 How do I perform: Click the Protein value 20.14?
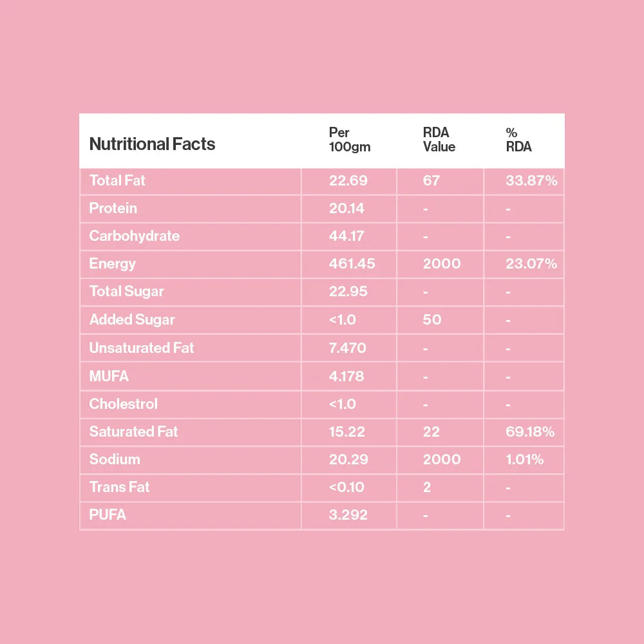pyautogui.click(x=346, y=209)
